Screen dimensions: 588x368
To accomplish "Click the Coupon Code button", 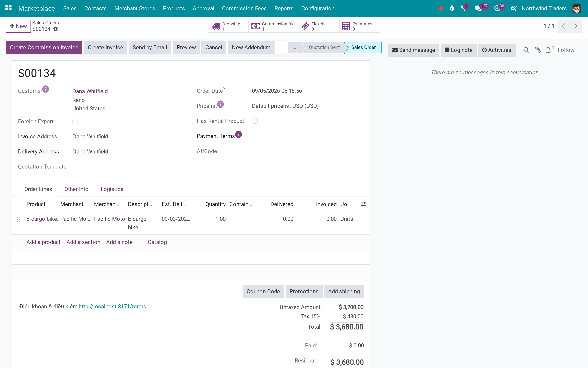I will click(263, 292).
